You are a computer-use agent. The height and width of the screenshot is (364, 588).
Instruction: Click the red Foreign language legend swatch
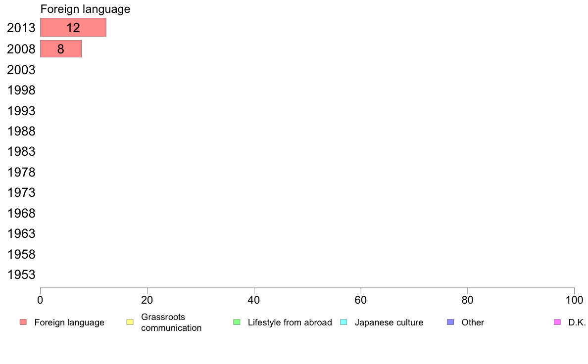(x=23, y=322)
